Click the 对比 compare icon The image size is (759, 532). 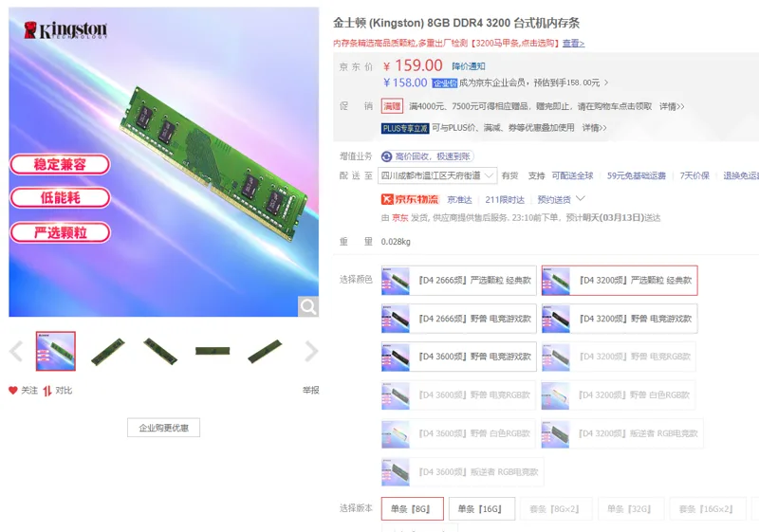pyautogui.click(x=46, y=391)
